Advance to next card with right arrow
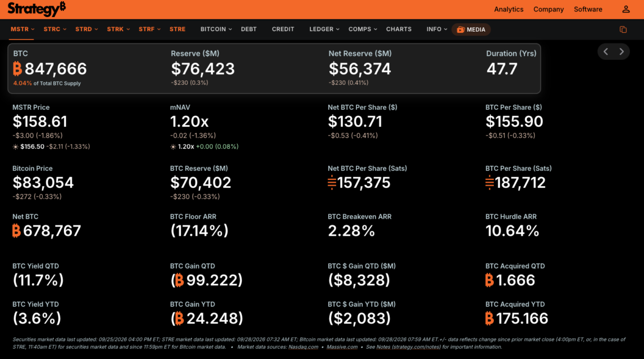Screen dimensions: 644x359 (621, 51)
